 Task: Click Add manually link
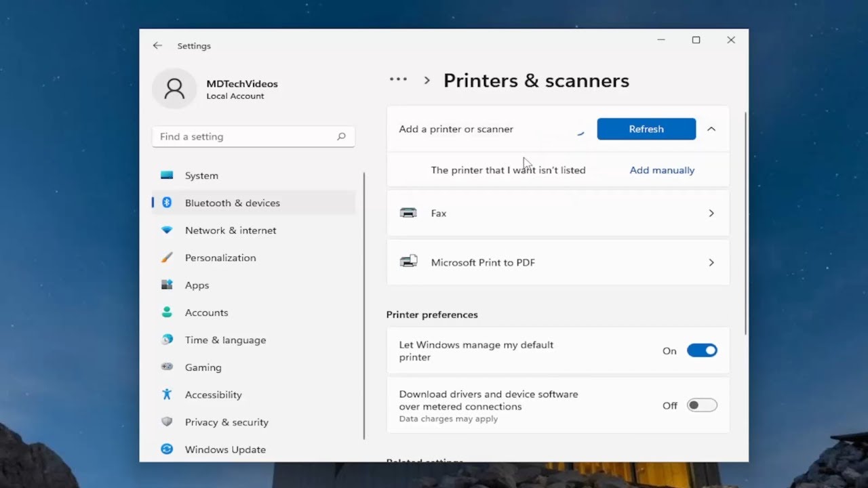point(662,170)
